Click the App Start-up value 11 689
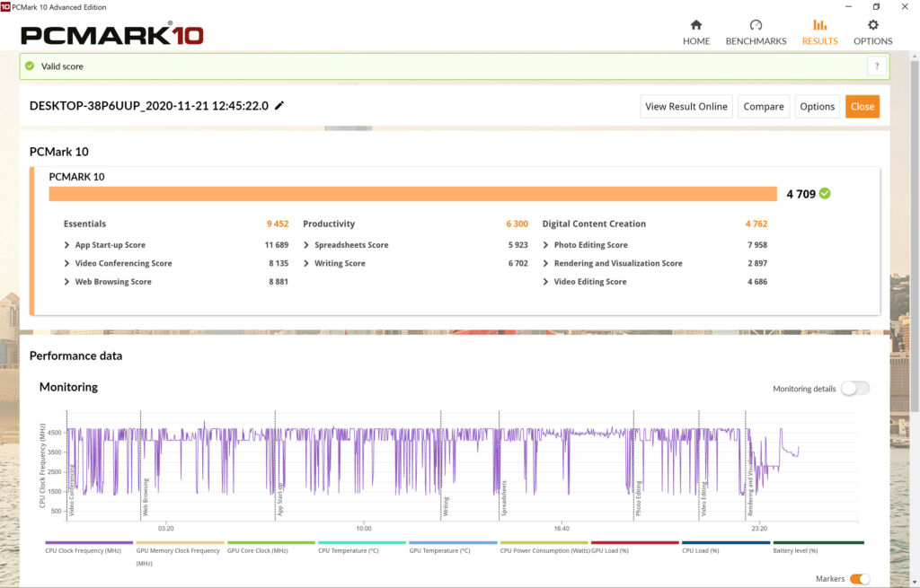Viewport: 920px width, 588px height. (277, 245)
